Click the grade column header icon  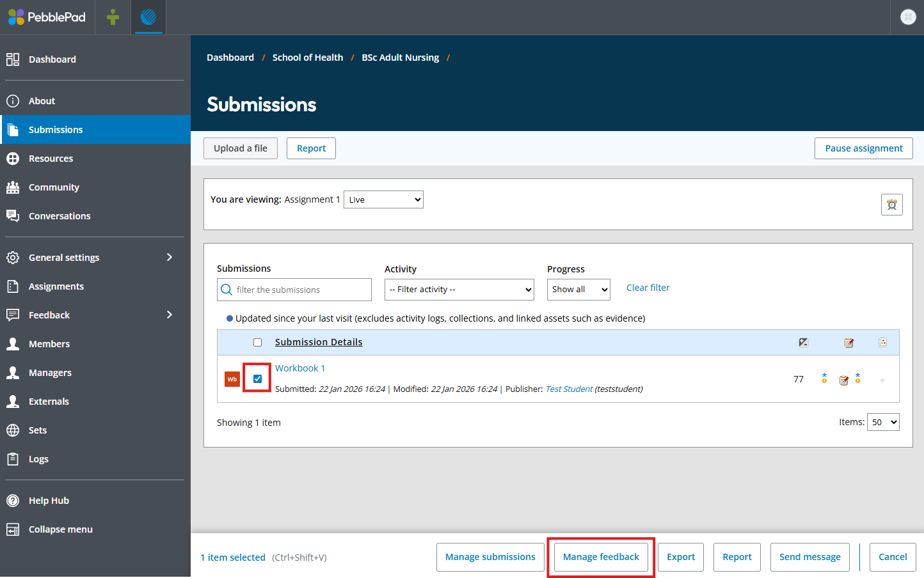tap(804, 342)
